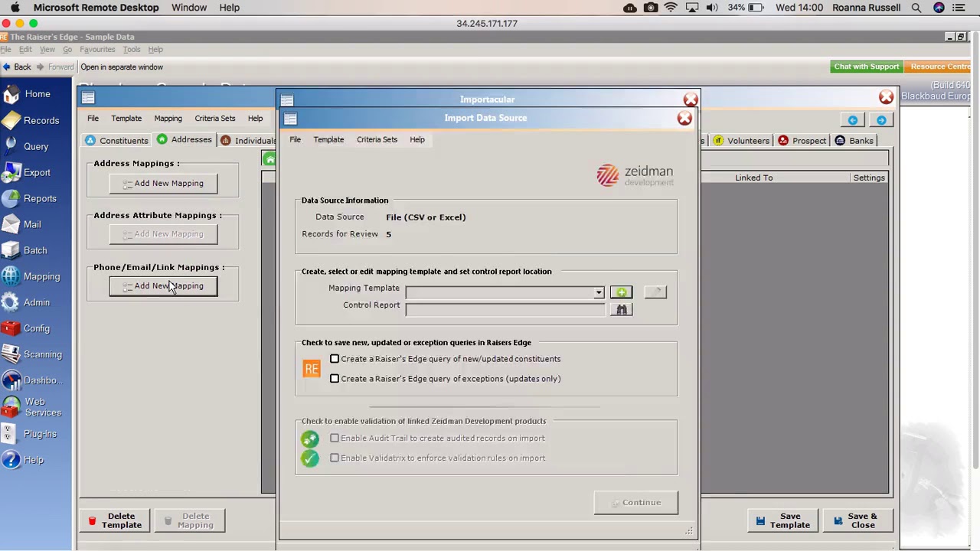
Task: Open Template menu in background mapping window
Action: [x=126, y=119]
